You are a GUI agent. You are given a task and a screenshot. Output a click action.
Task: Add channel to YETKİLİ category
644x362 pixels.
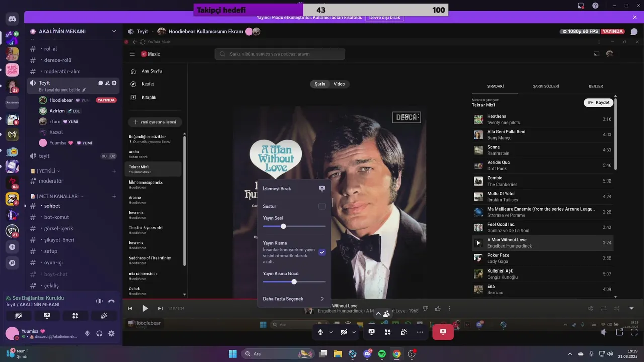pos(114,171)
